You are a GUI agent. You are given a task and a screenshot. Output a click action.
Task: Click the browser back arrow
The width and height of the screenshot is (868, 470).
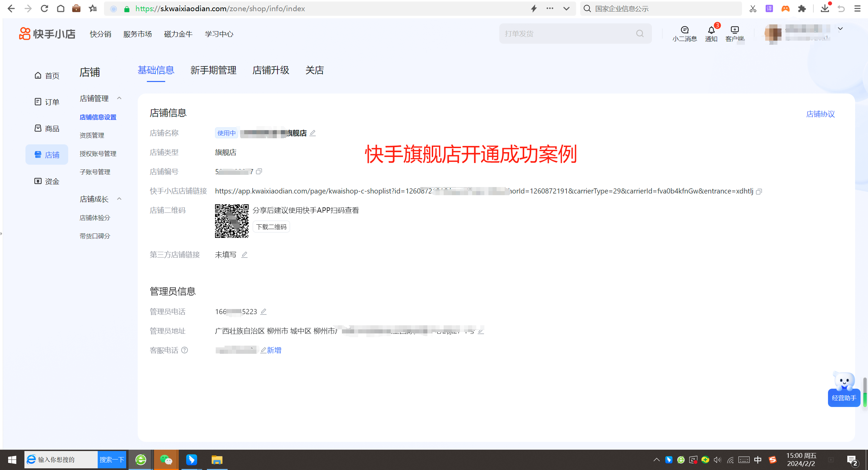(x=11, y=8)
